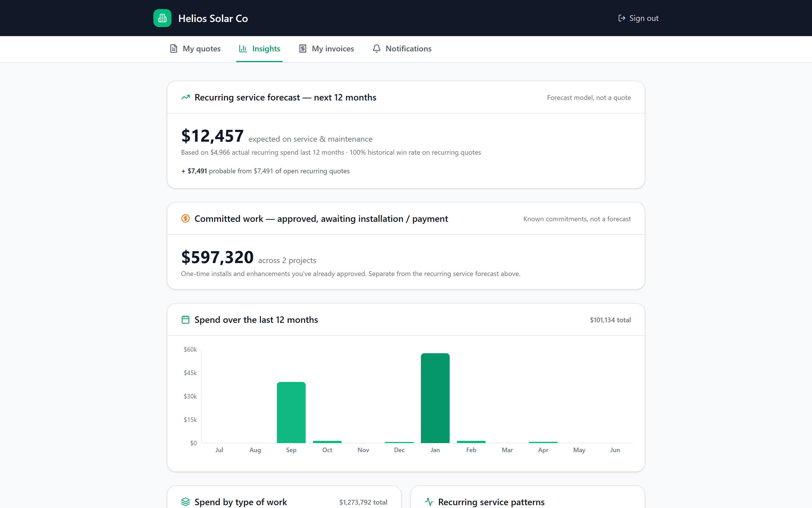Click the layers icon beside Spend by type of work
This screenshot has width=812, height=508.
pos(186,502)
